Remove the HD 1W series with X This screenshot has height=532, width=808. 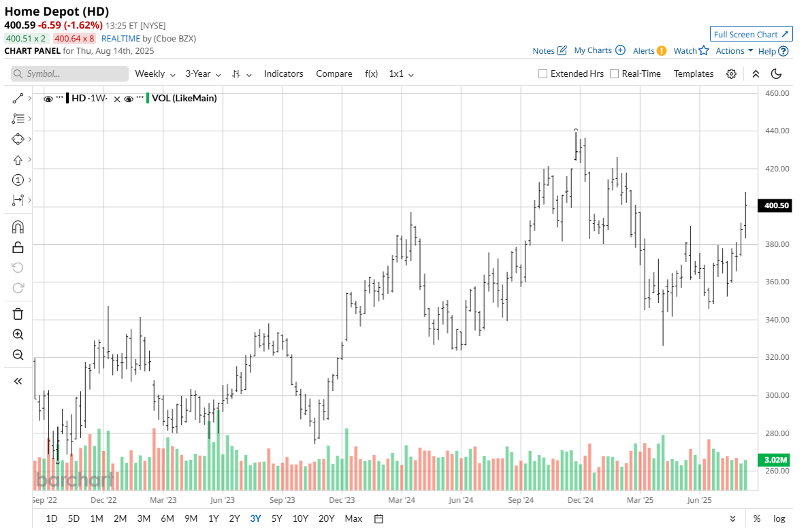click(x=117, y=99)
